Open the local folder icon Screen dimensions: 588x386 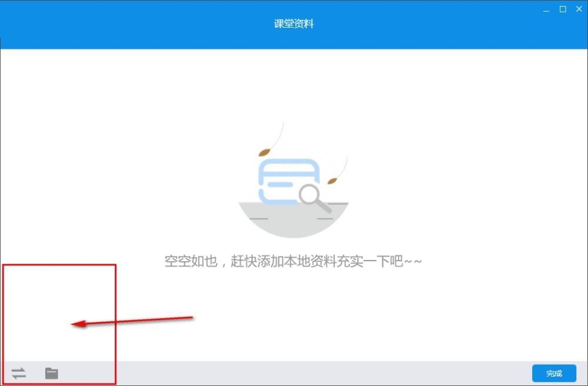pyautogui.click(x=52, y=373)
